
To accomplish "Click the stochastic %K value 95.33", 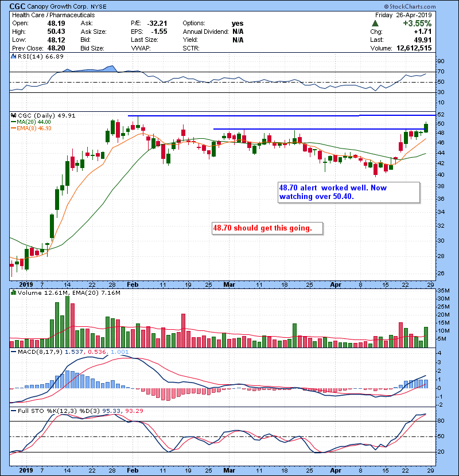I will (111, 411).
